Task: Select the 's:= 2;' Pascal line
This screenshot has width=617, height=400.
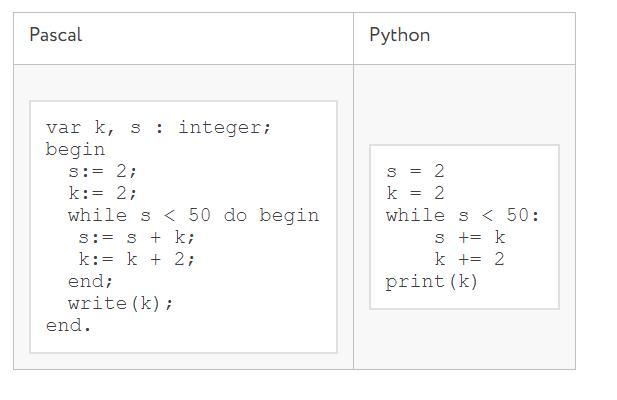Action: (102, 172)
